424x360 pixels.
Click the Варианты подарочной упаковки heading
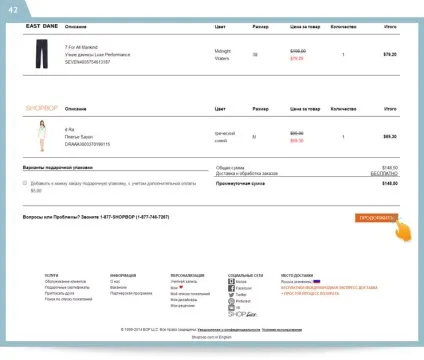(58, 167)
